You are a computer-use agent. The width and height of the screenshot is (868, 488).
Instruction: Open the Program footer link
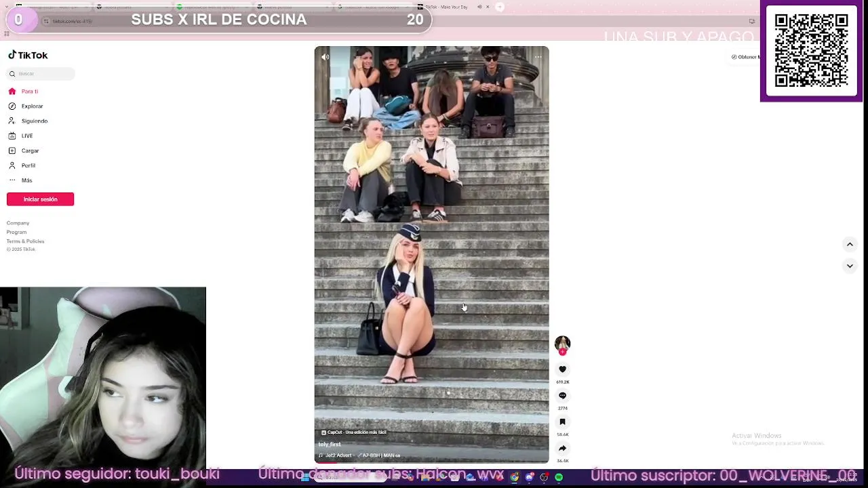16,232
